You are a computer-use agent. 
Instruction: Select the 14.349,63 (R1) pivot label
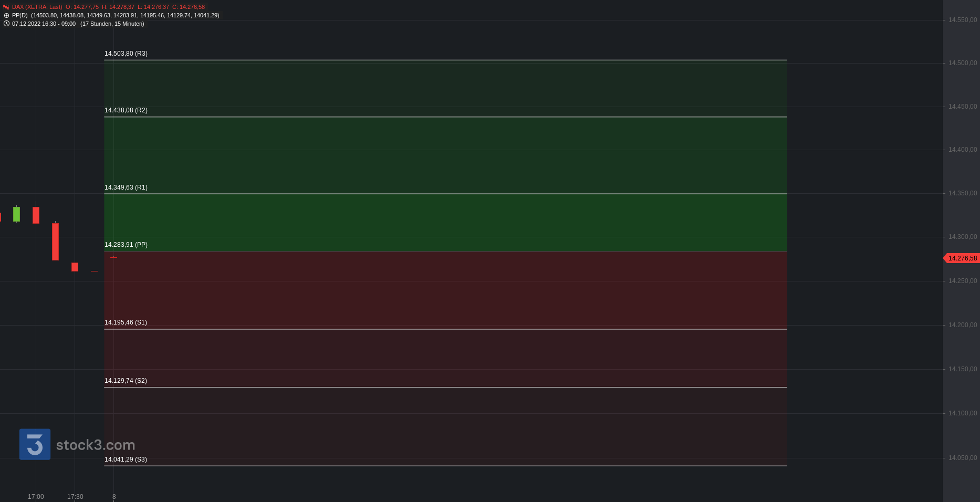coord(126,187)
